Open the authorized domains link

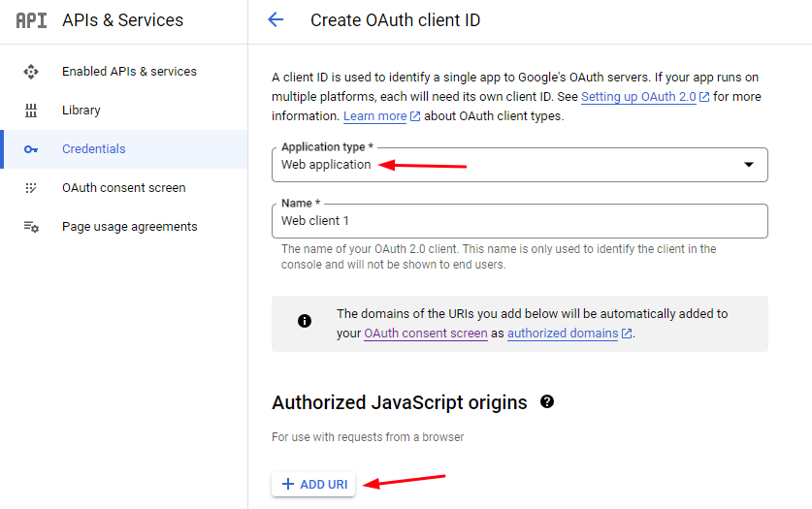click(x=563, y=334)
